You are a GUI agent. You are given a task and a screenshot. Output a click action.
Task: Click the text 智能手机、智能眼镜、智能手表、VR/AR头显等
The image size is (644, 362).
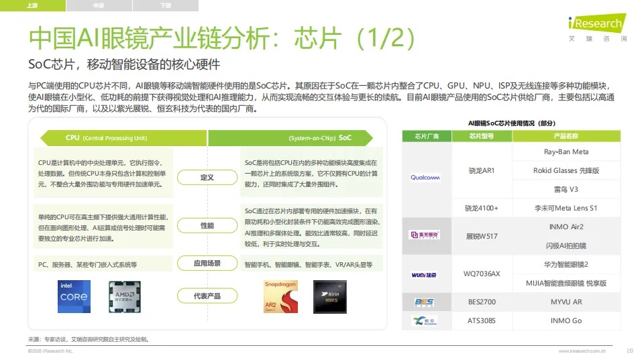pos(309,265)
